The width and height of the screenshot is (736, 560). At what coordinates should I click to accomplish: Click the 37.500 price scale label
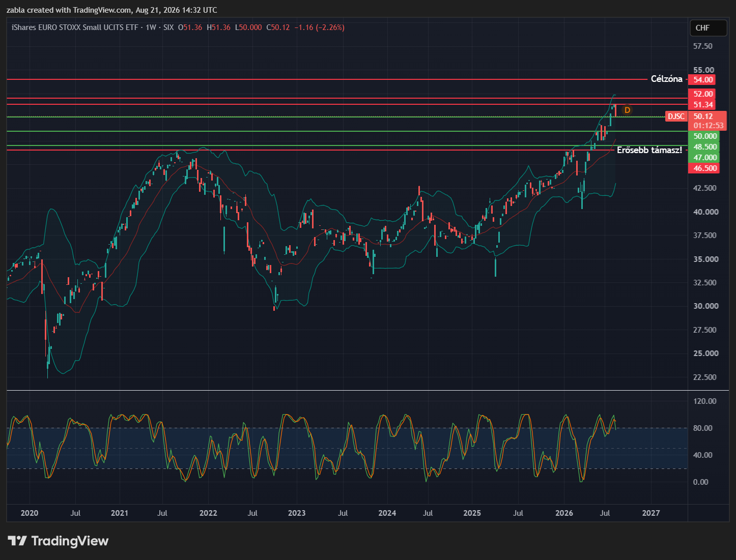(705, 235)
